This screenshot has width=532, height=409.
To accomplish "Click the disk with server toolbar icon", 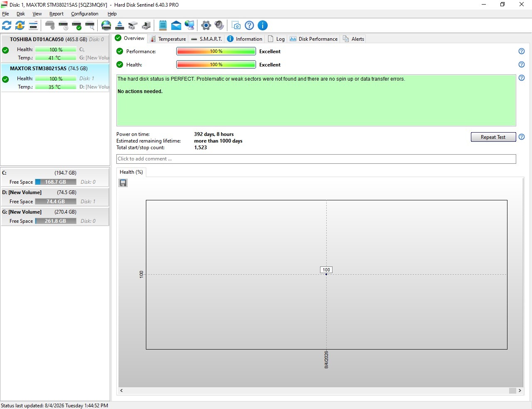I will point(146,25).
